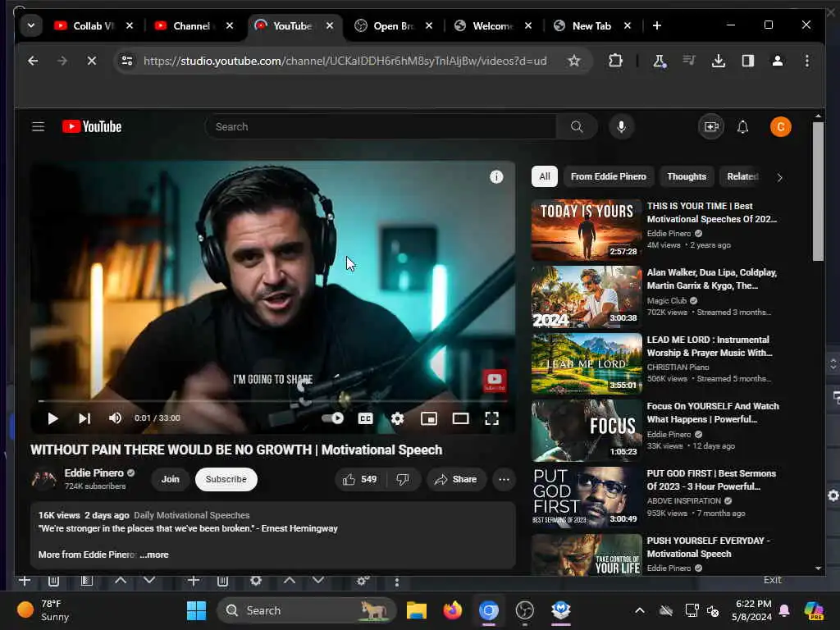The height and width of the screenshot is (630, 840).
Task: Click the address bar URL
Action: pos(345,61)
